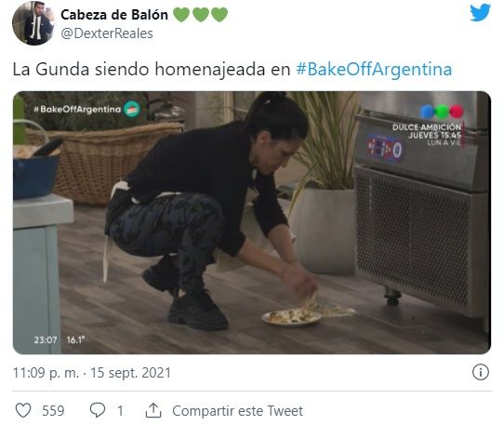Click the Telefe logo in video

click(442, 112)
